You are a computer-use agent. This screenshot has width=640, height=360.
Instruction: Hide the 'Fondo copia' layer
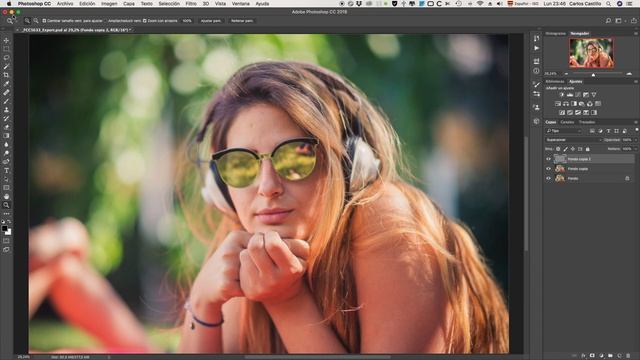click(549, 169)
